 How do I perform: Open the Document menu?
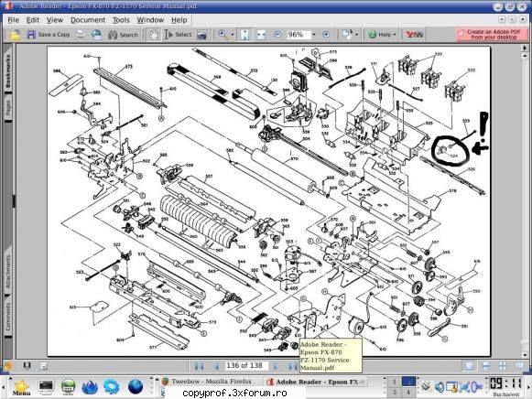tap(88, 20)
